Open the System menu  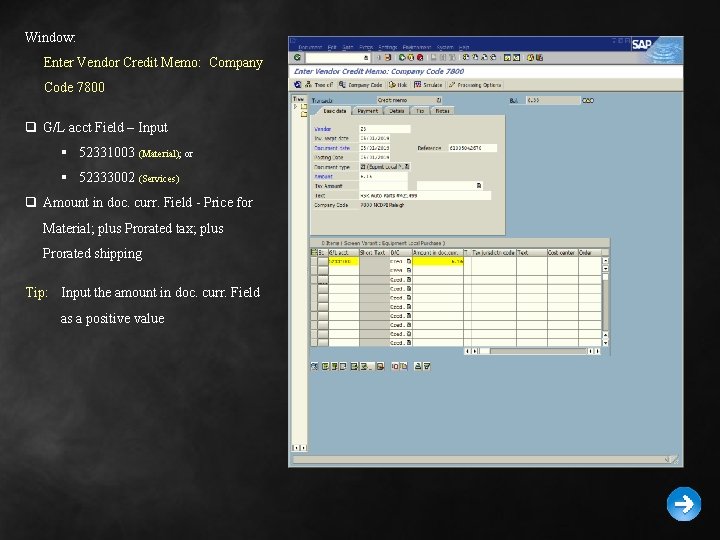[445, 47]
